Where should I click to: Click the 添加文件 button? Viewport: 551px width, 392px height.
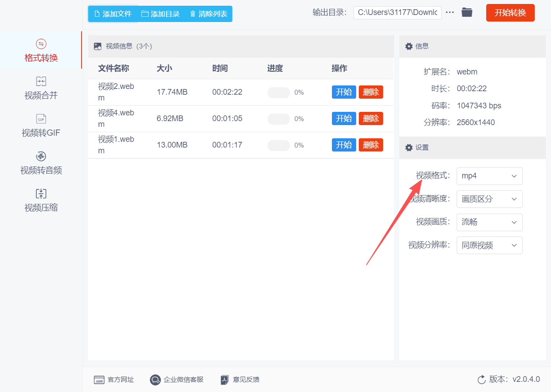[x=113, y=14]
